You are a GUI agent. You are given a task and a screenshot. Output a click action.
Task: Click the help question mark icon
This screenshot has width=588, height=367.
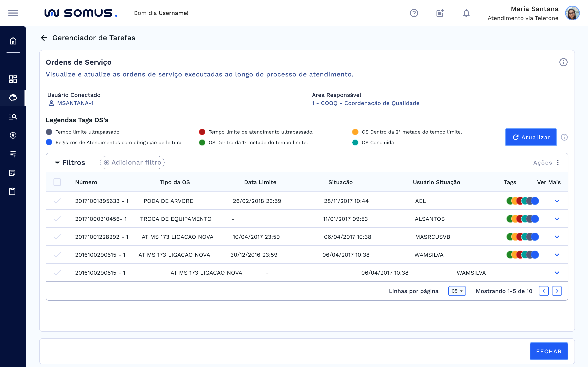click(414, 13)
